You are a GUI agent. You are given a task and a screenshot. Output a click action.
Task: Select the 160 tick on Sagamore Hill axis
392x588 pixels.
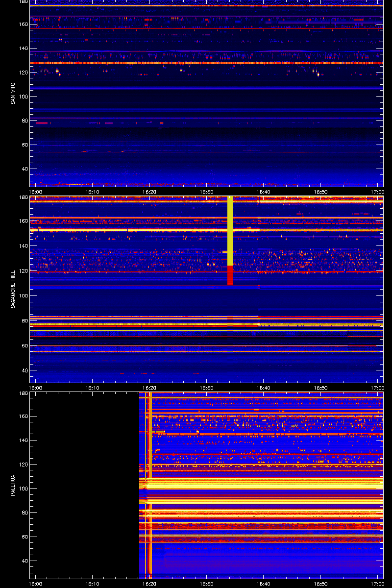(23, 221)
